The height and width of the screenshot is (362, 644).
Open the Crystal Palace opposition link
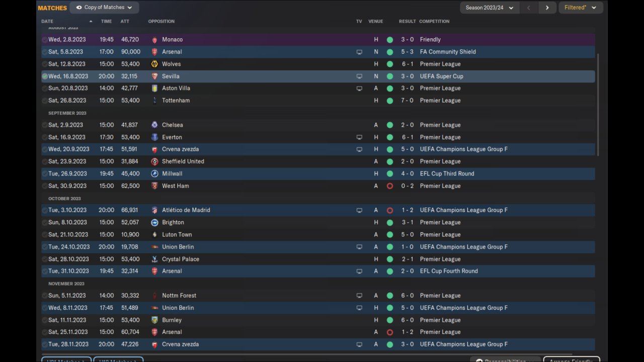tap(181, 259)
